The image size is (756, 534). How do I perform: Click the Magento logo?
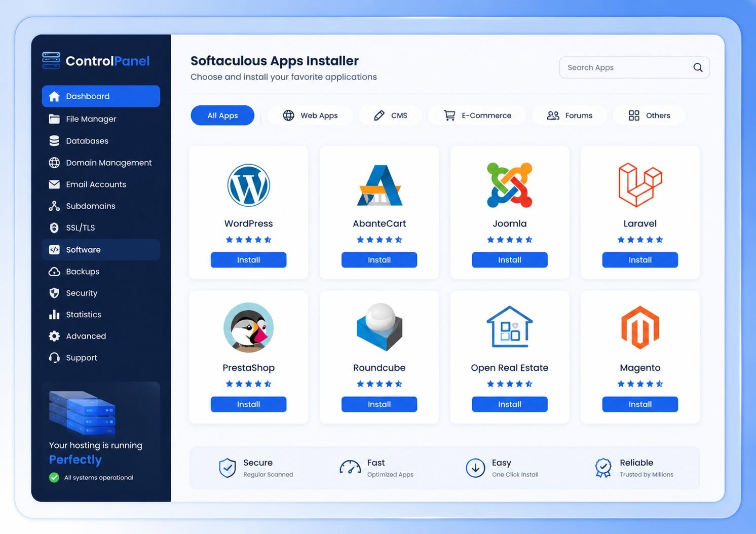[640, 328]
